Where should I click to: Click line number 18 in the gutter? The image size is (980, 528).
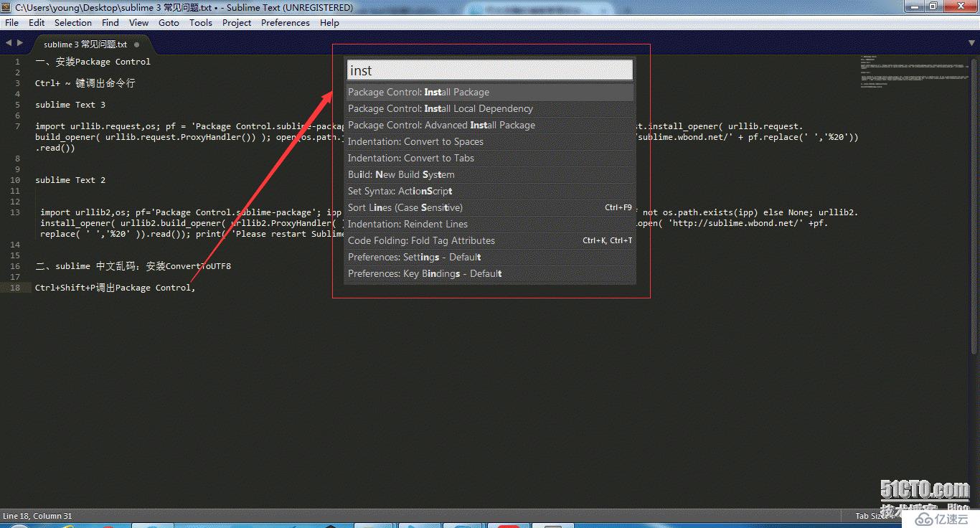click(x=15, y=288)
